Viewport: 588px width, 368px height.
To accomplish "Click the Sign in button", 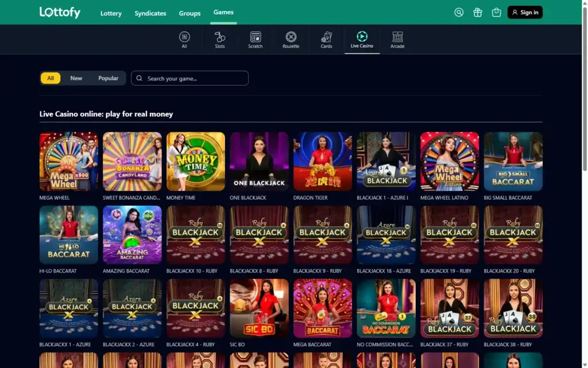I will (525, 13).
